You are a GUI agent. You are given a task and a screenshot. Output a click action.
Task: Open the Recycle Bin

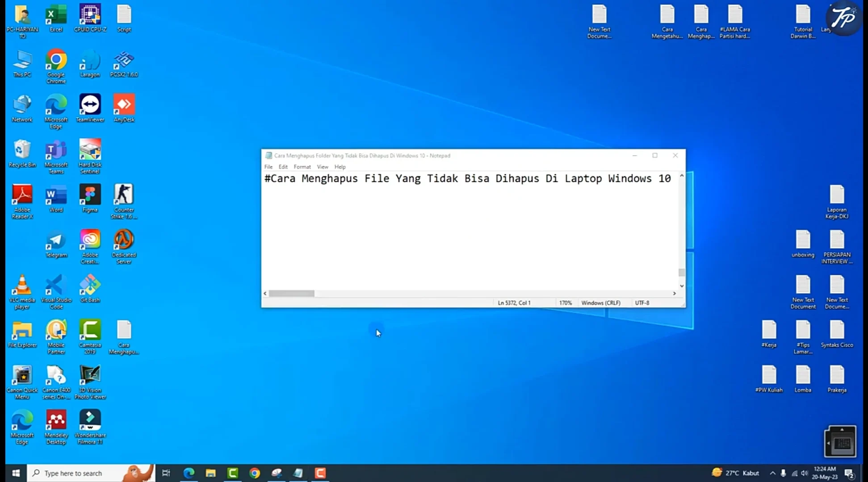pos(22,154)
